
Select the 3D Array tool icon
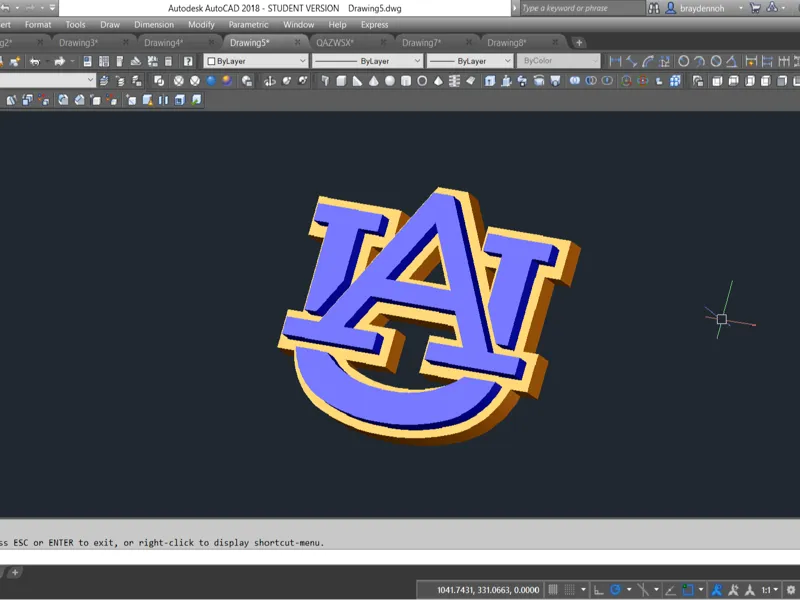pyautogui.click(x=675, y=81)
